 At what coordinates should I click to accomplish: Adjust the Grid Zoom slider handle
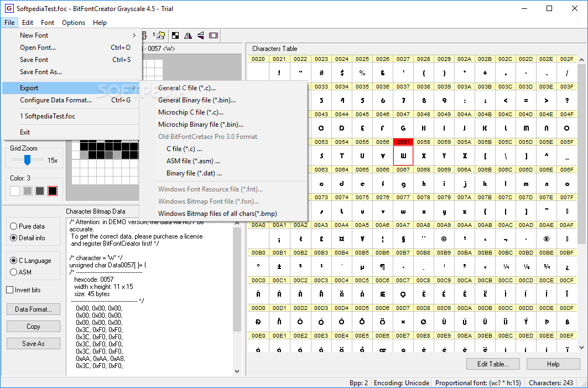(x=27, y=160)
